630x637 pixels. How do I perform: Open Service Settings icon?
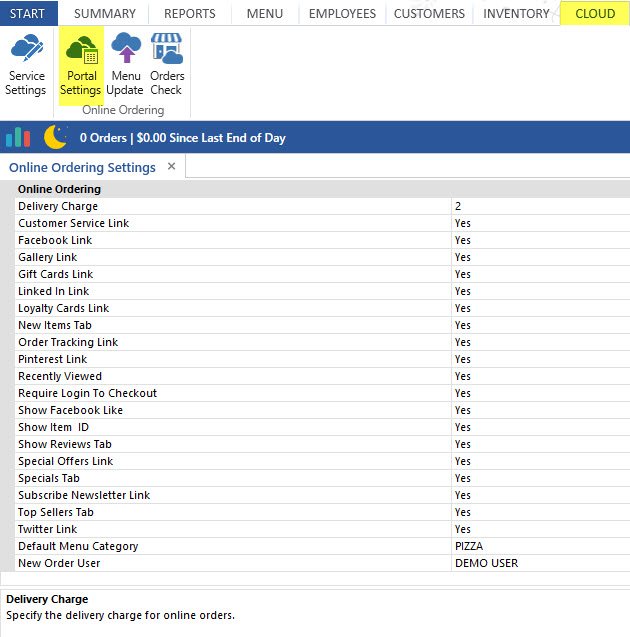point(26,50)
